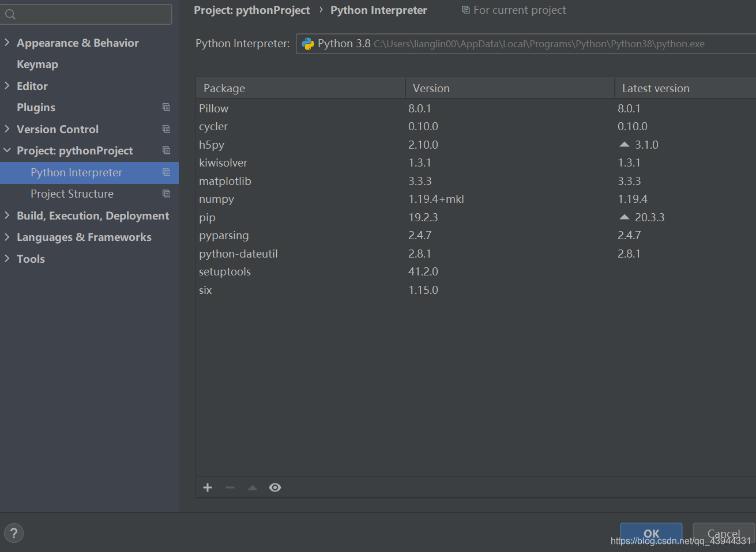Viewport: 756px width, 552px height.
Task: Click the upgrade arrow next to h5py 3.1.0
Action: pyautogui.click(x=624, y=145)
